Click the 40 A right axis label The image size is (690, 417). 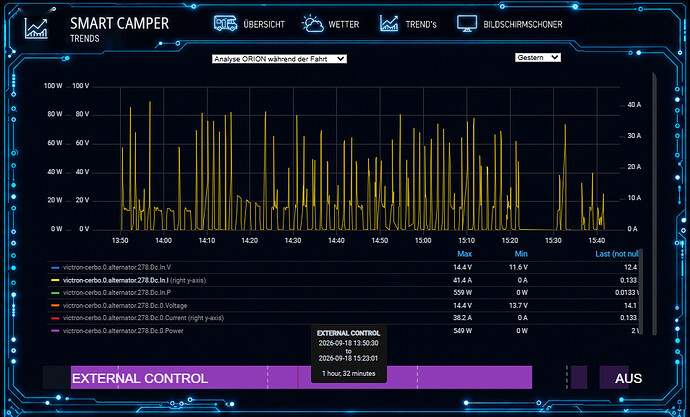click(634, 105)
